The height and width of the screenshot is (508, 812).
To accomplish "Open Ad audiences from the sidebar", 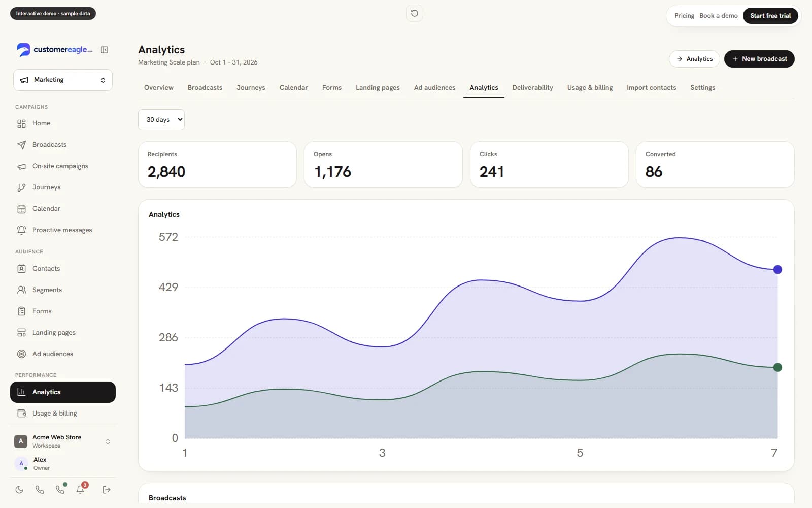I will click(x=63, y=354).
